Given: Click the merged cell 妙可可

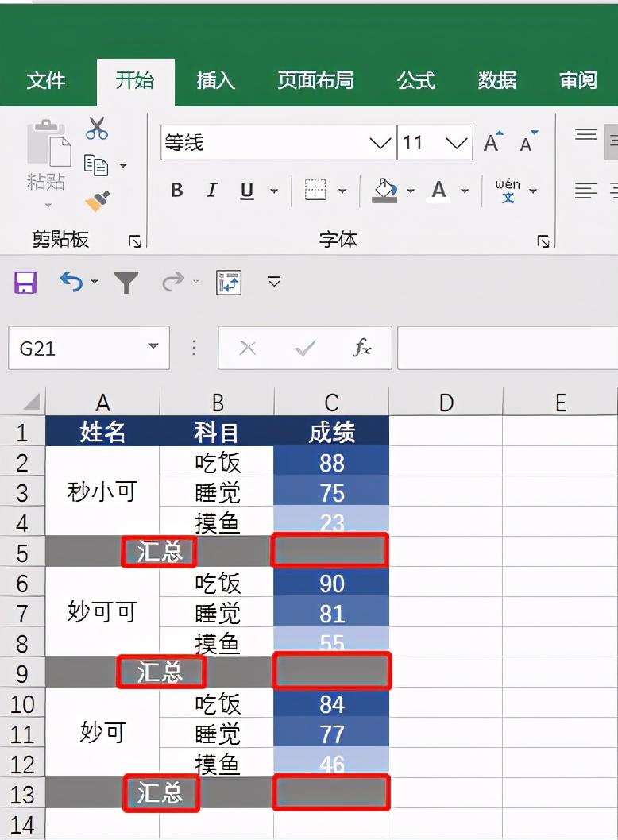Looking at the screenshot, I should tap(102, 611).
